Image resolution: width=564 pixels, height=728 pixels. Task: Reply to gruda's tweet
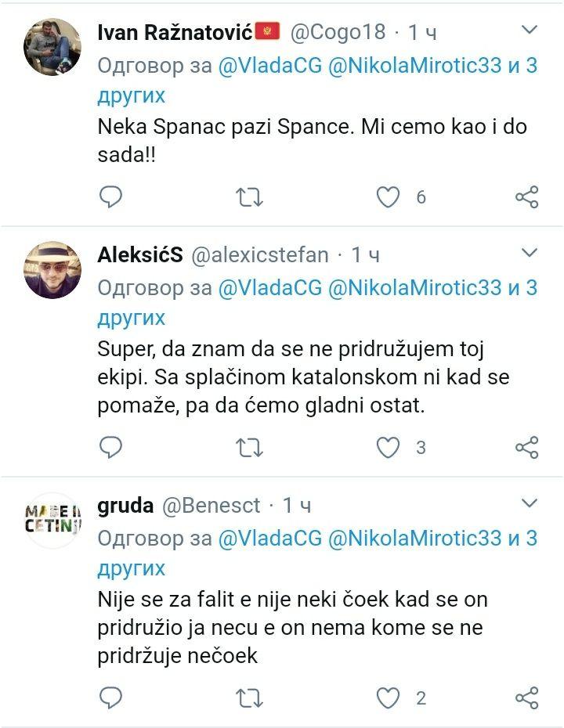coord(111,697)
